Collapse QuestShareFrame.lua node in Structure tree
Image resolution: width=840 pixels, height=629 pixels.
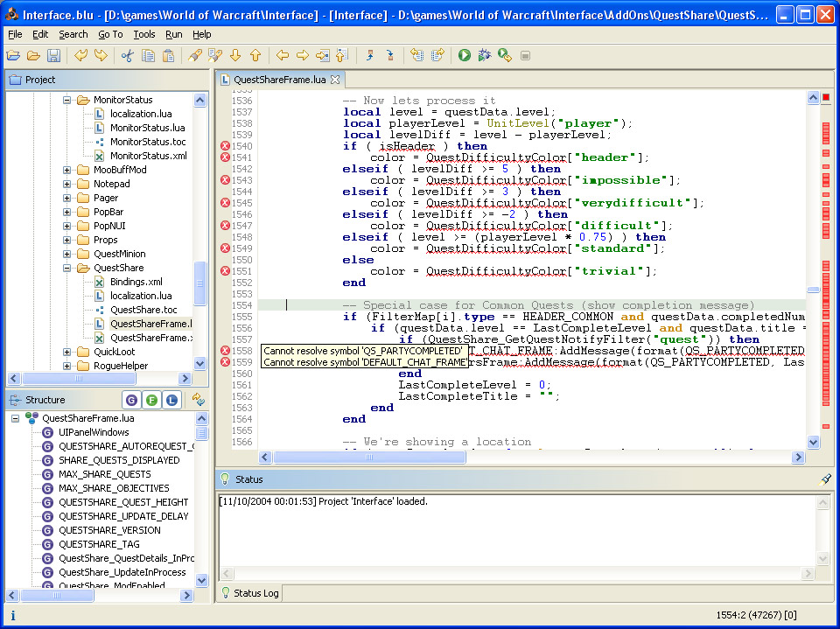[17, 418]
